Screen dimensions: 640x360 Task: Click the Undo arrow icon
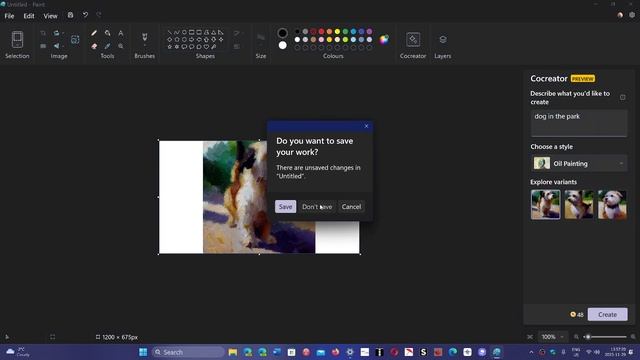coord(85,15)
